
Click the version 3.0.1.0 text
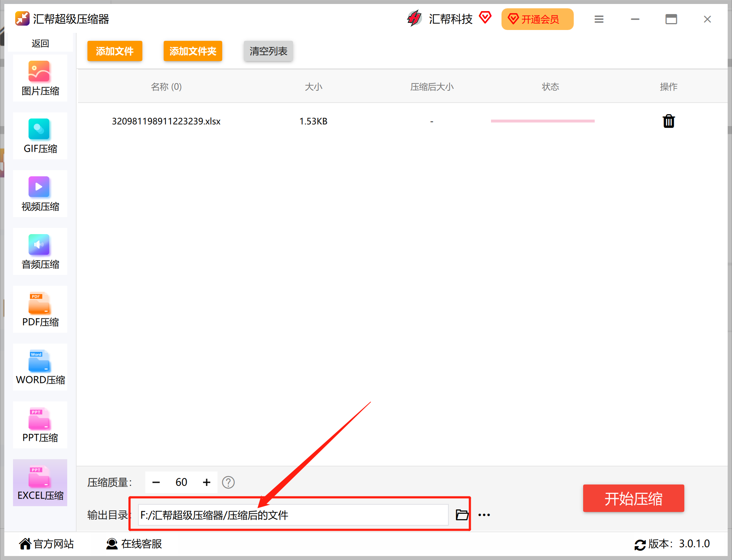[x=694, y=544]
